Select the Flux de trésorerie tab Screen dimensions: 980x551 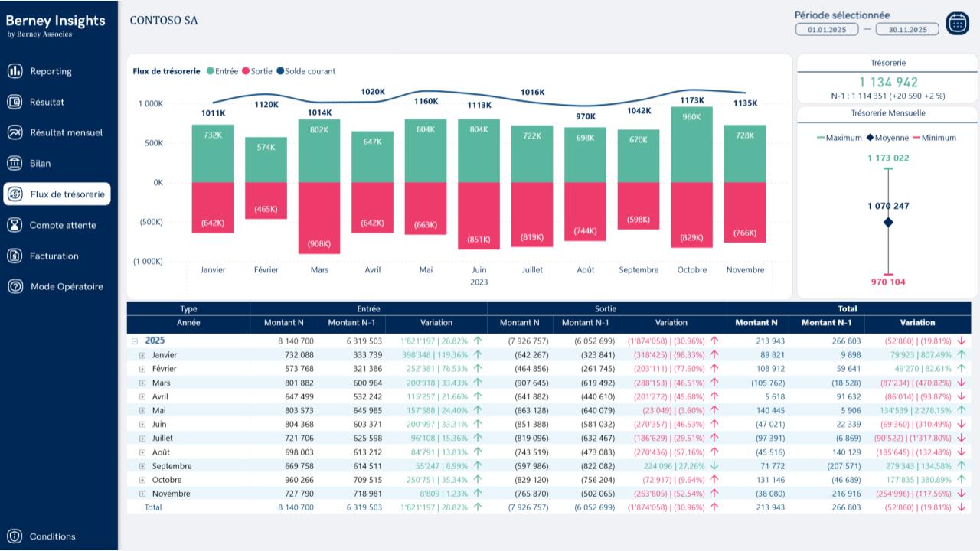(57, 194)
